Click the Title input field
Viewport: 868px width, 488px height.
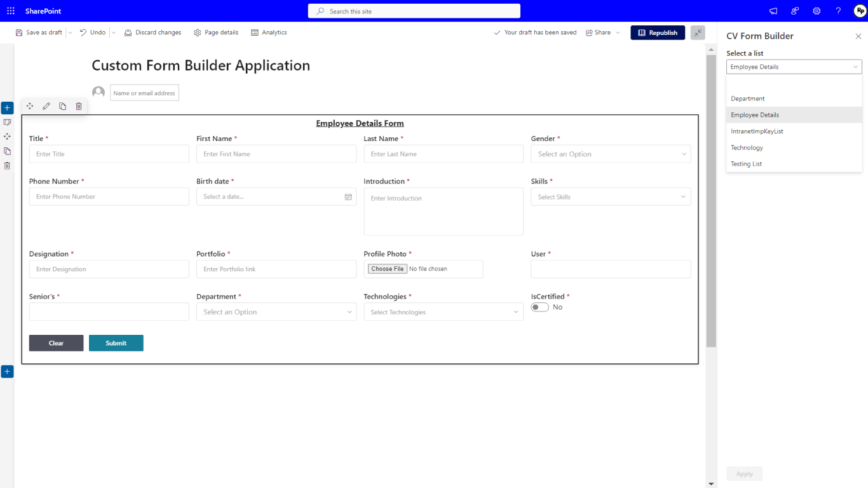pyautogui.click(x=109, y=154)
